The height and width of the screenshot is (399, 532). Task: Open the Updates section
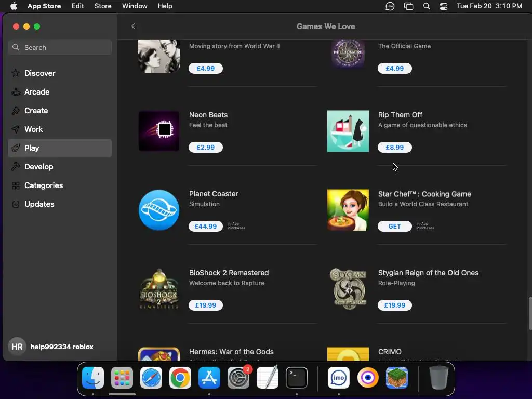[x=60, y=204]
